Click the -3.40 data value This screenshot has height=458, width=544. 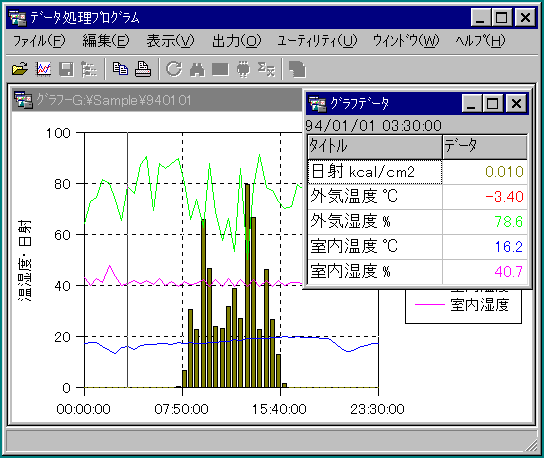[x=504, y=197]
